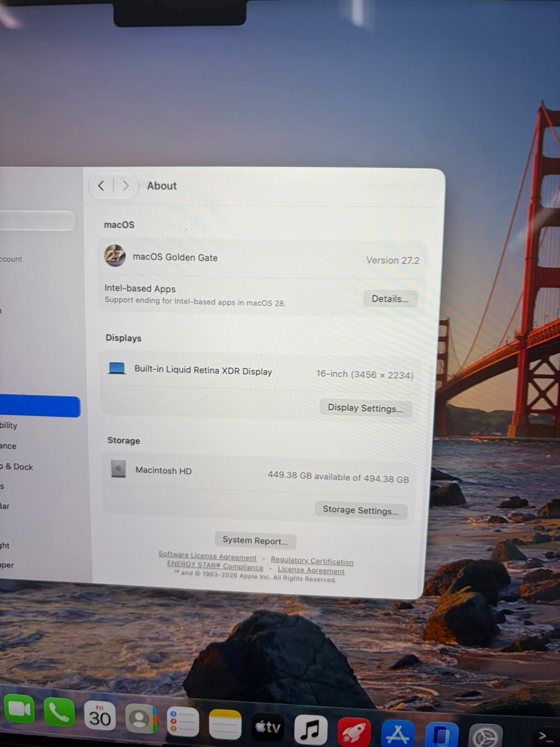Open the License Agreement link under Regulatory Certification

(311, 570)
